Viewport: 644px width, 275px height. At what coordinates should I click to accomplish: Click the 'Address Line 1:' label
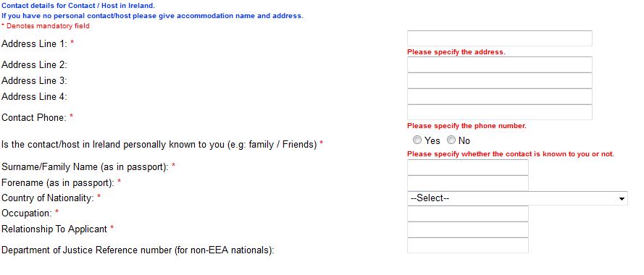tap(35, 44)
